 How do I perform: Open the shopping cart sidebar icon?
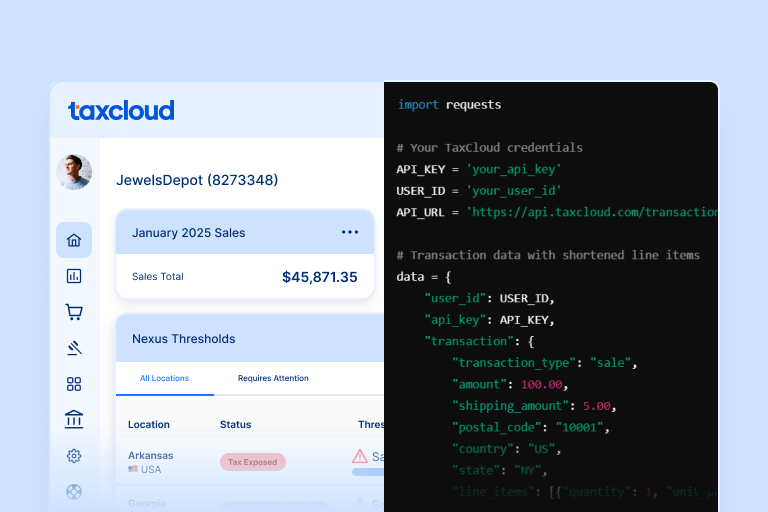tap(74, 312)
